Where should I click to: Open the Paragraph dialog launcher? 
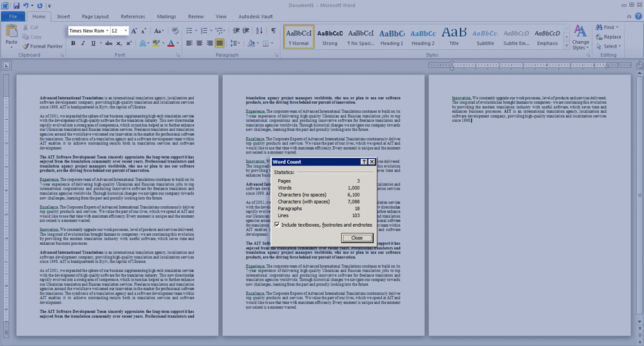click(x=276, y=55)
